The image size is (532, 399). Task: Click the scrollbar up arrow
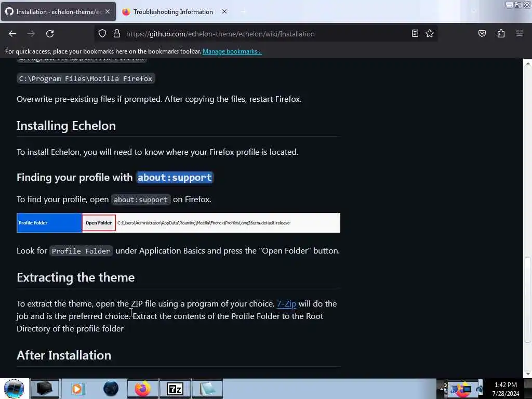click(x=527, y=63)
